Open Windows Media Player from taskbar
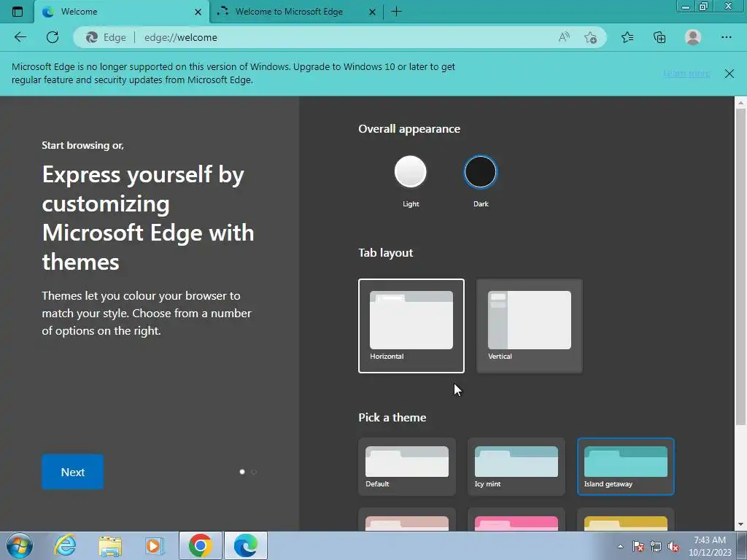The image size is (747, 560). (154, 545)
